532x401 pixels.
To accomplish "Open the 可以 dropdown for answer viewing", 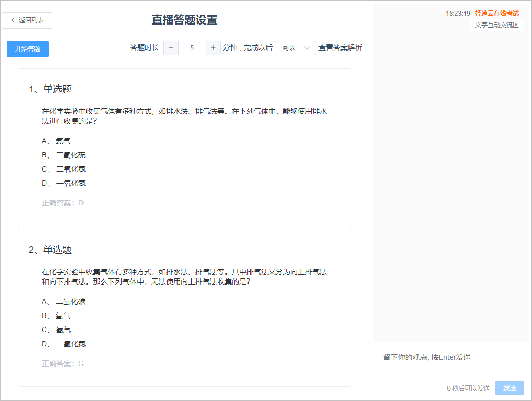I will pyautogui.click(x=295, y=48).
